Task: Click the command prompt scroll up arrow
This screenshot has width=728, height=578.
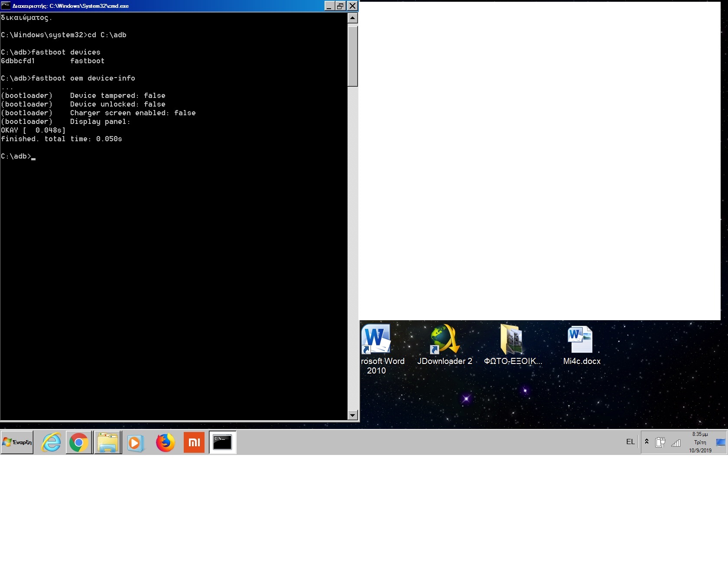Action: click(x=353, y=18)
